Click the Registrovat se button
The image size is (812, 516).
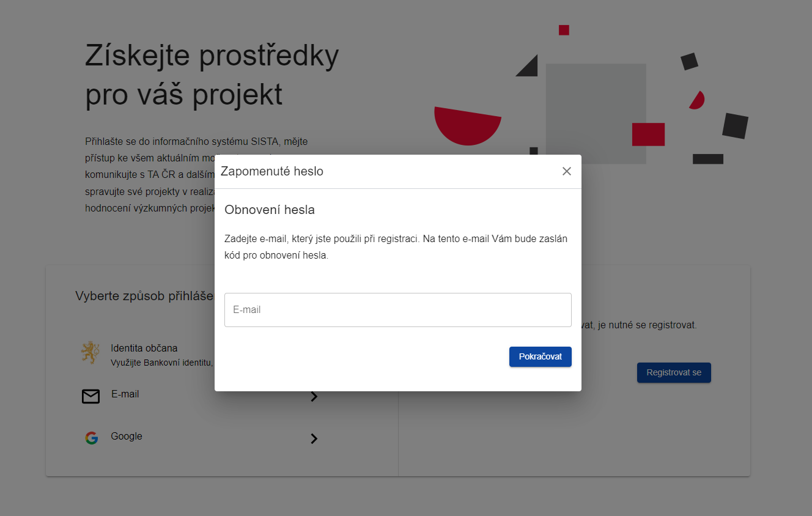pos(674,372)
